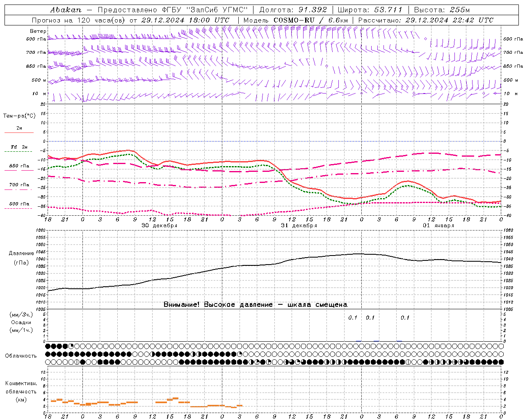Click "Рассчитано: 29.12.2024 22:42 UTC" text
The image size is (525, 420).
[x=426, y=20]
